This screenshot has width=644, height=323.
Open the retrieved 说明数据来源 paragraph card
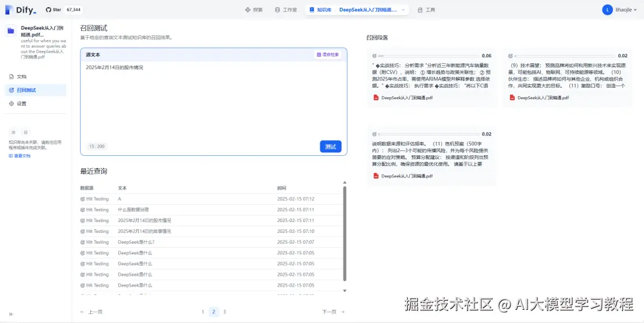coord(432,156)
